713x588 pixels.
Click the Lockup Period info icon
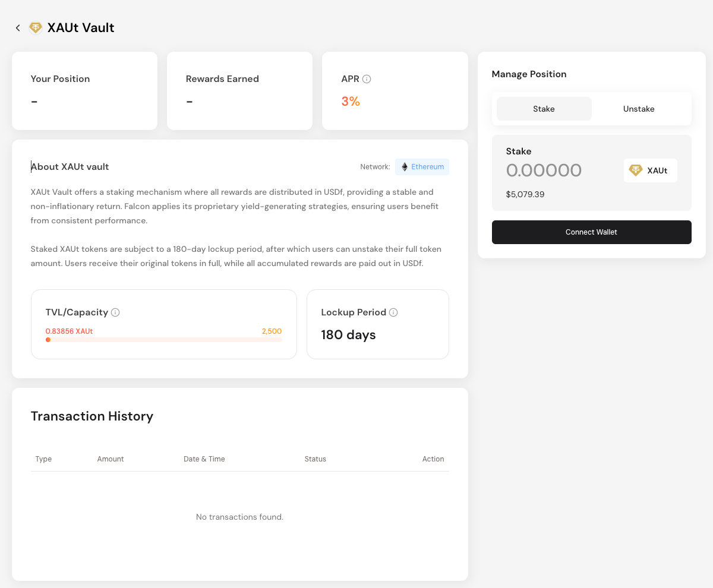393,312
